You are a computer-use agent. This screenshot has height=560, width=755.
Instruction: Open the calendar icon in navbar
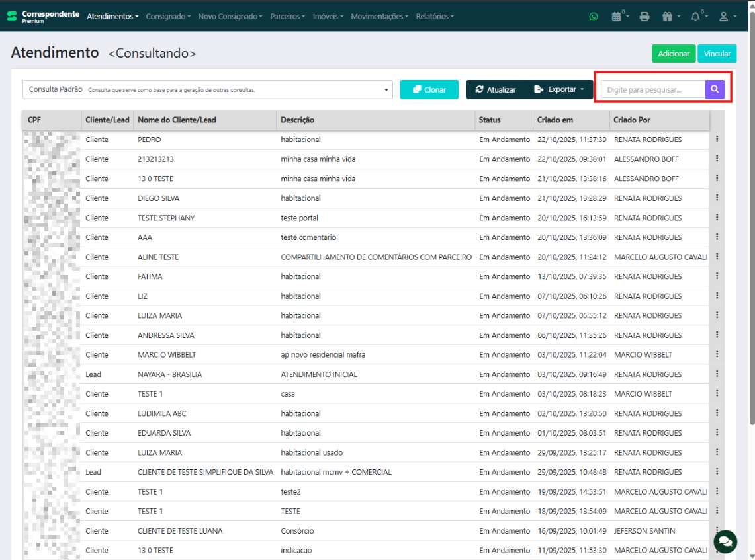point(617,17)
